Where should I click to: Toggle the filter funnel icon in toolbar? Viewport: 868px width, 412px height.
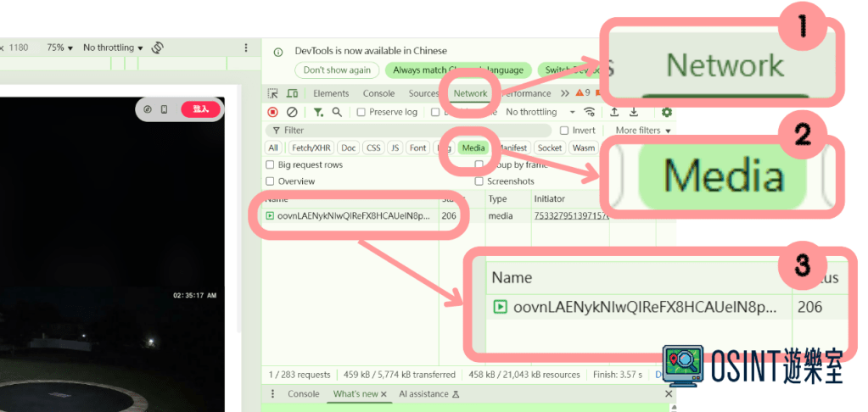pyautogui.click(x=318, y=112)
